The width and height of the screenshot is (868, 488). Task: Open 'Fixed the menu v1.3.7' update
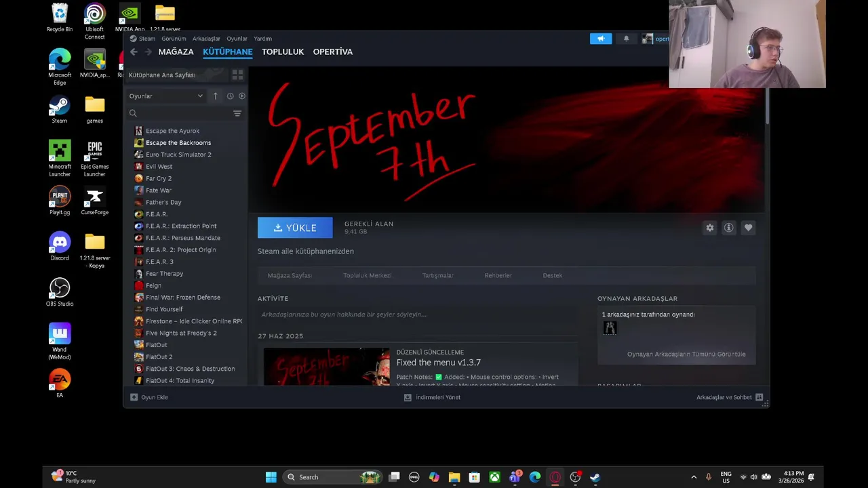click(x=438, y=363)
